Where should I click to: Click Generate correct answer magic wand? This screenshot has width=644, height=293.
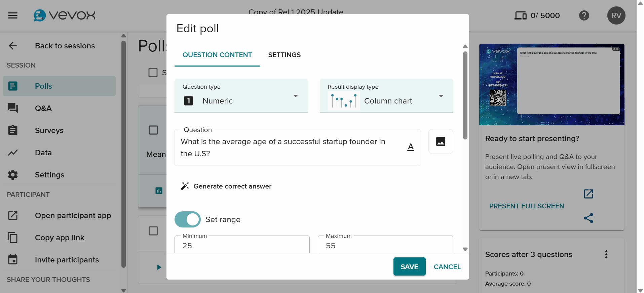pos(185,186)
